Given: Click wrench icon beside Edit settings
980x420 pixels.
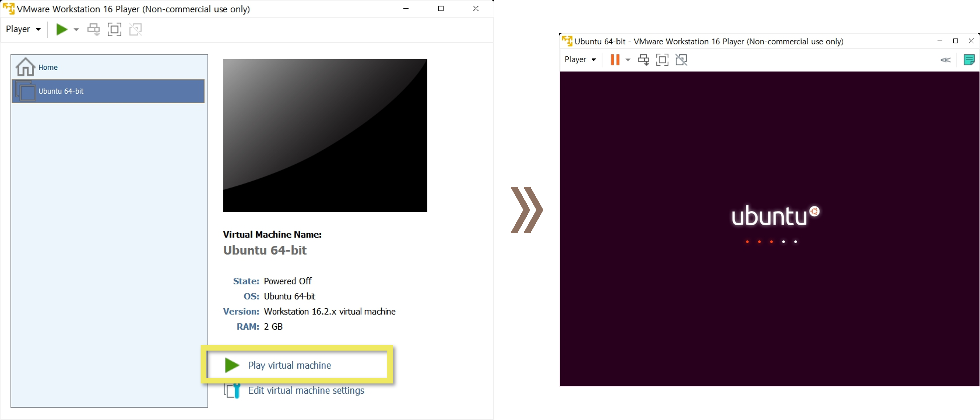Looking at the screenshot, I should coord(232,391).
